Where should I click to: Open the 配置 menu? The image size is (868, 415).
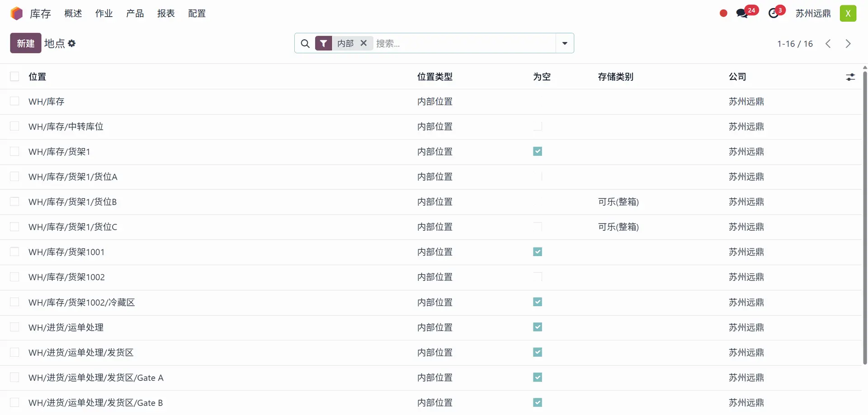point(197,14)
